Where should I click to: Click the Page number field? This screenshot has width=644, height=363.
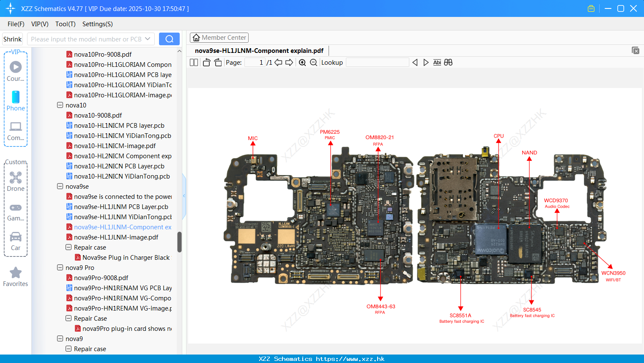pos(255,62)
